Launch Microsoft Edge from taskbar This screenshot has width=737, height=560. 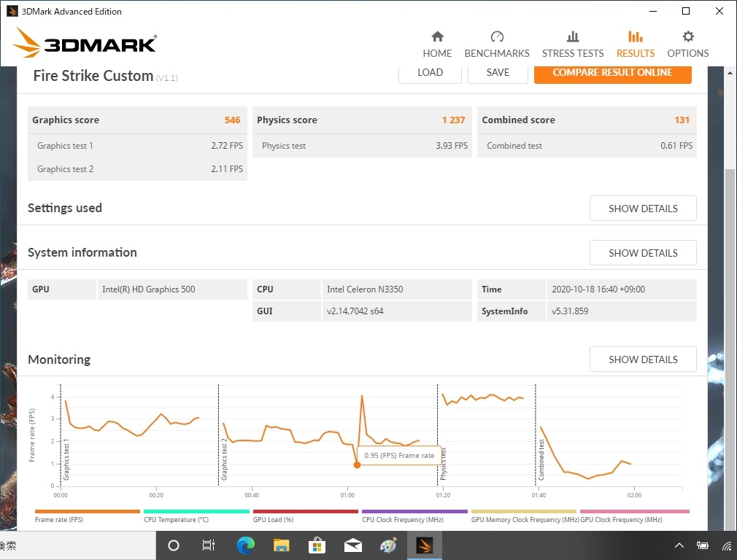click(245, 545)
